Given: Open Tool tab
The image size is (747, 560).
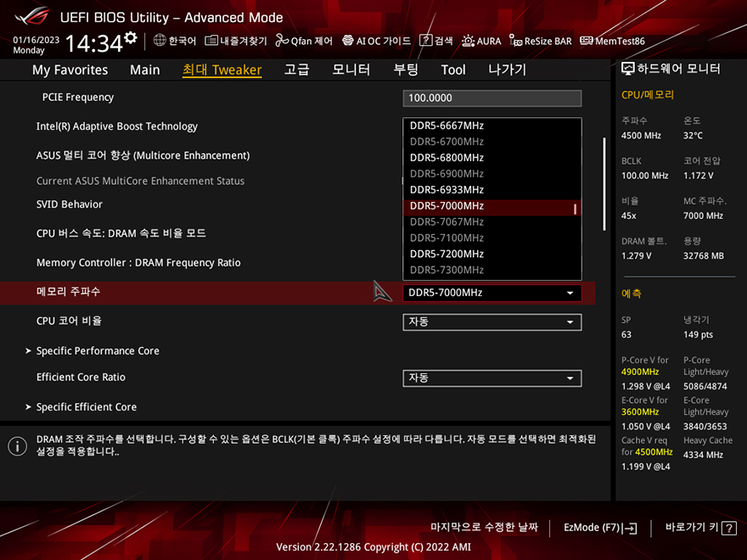Looking at the screenshot, I should point(453,70).
